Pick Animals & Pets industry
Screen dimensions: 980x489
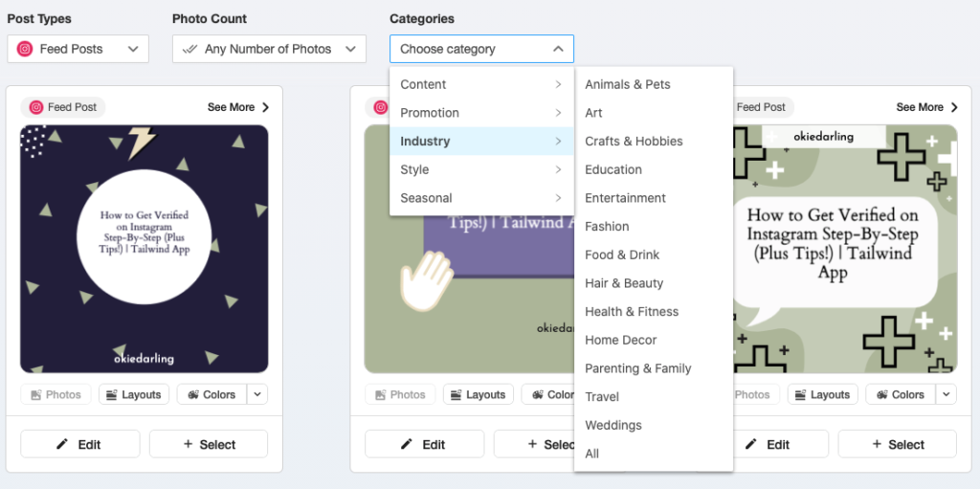tap(628, 84)
